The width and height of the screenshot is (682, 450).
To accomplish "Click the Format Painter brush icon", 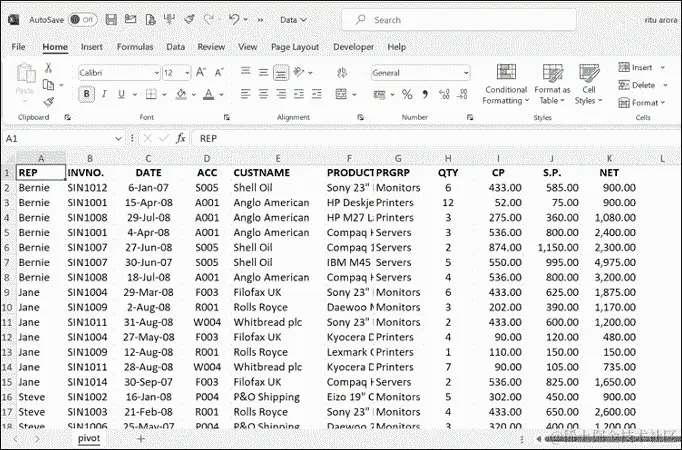I will coord(48,102).
